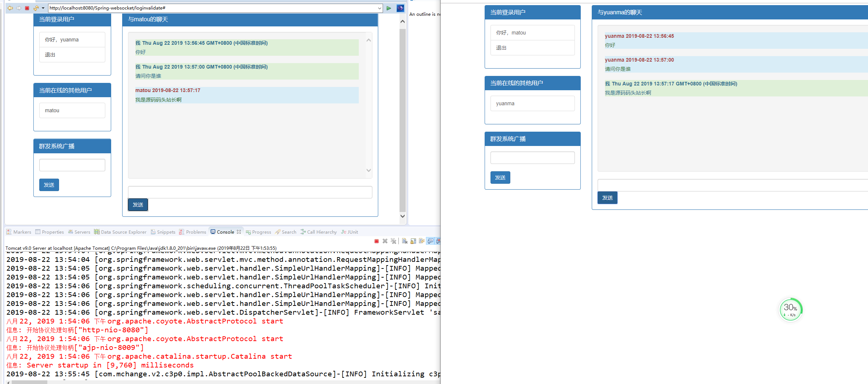The height and width of the screenshot is (384, 868).
Task: Click the Remove Launch gray X icon
Action: (x=385, y=241)
